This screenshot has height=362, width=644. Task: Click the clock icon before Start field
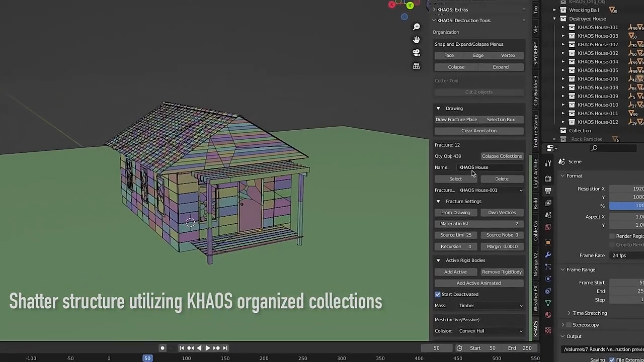tap(459, 348)
